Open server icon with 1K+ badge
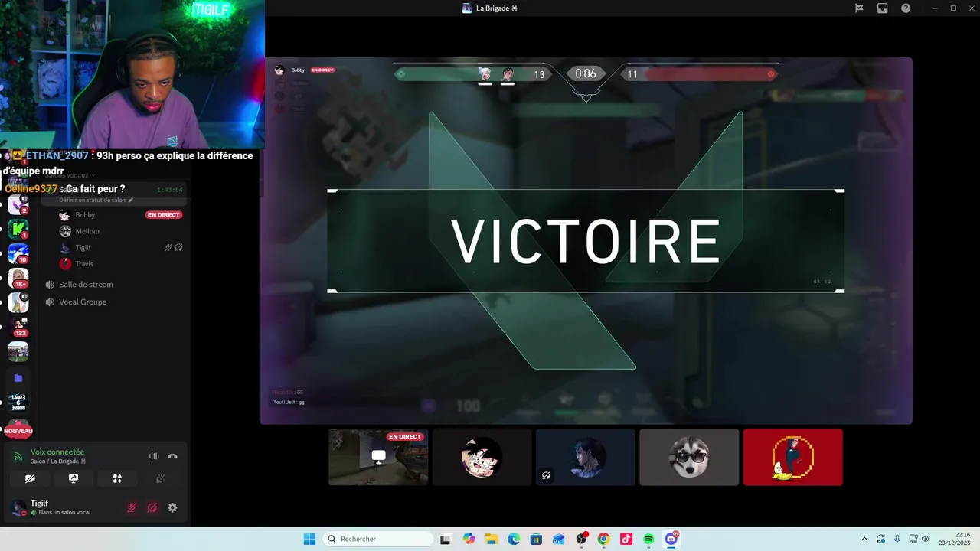This screenshot has height=551, width=980. point(18,278)
